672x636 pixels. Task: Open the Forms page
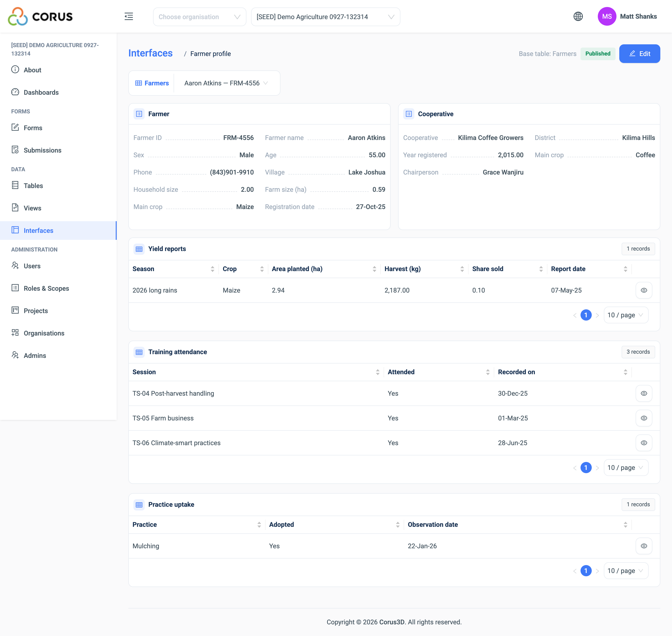click(x=58, y=128)
